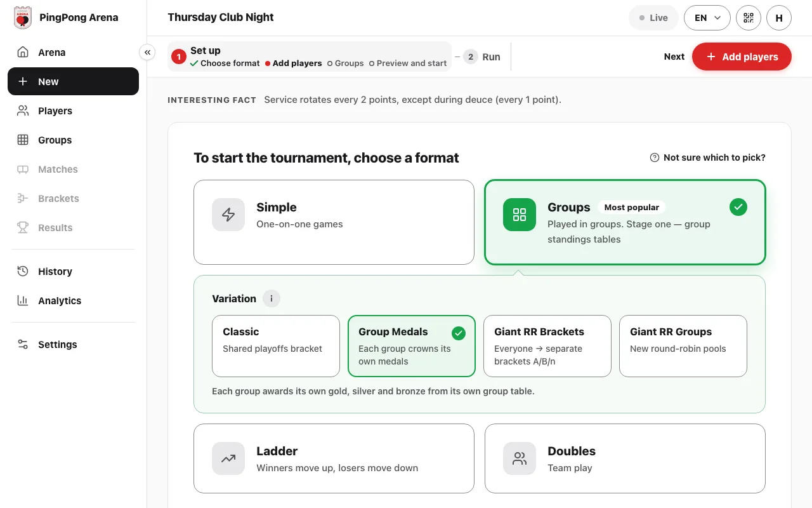Open History in the sidebar
Viewport: 812px width, 508px height.
73,271
